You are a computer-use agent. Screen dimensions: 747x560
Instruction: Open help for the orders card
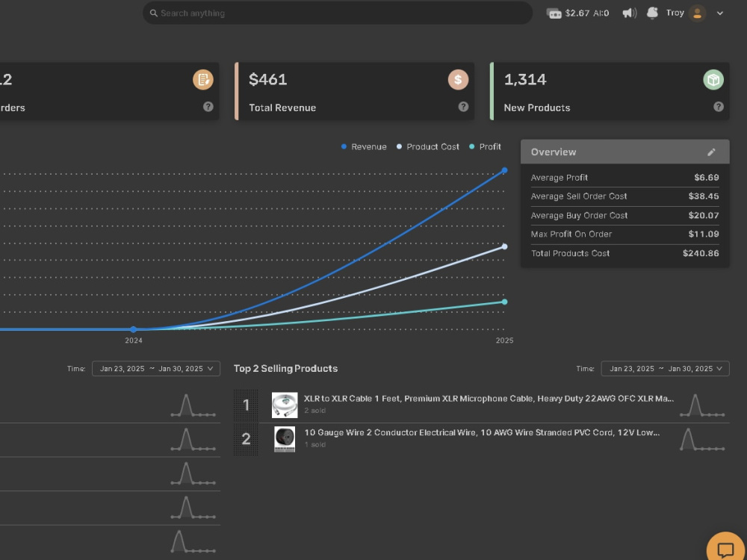[x=208, y=107]
